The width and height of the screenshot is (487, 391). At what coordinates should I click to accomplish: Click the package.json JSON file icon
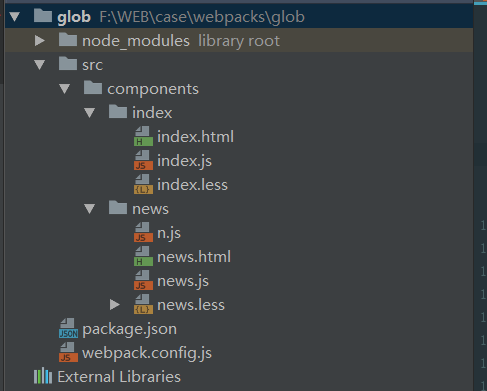pos(68,329)
